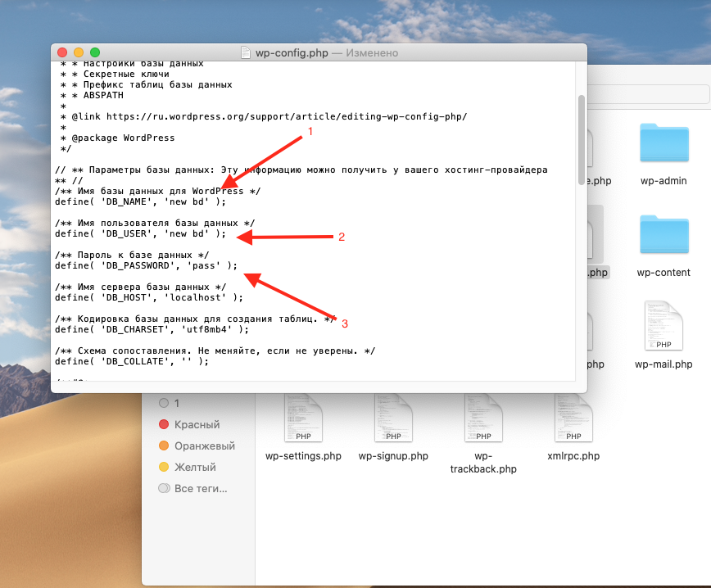Image resolution: width=711 pixels, height=588 pixels.
Task: Select the wp-trackback.php file icon
Action: pos(483,418)
